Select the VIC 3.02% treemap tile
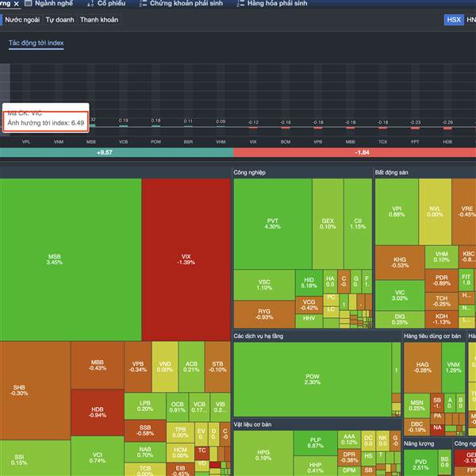Image resolution: width=476 pixels, height=476 pixels. pos(400,295)
